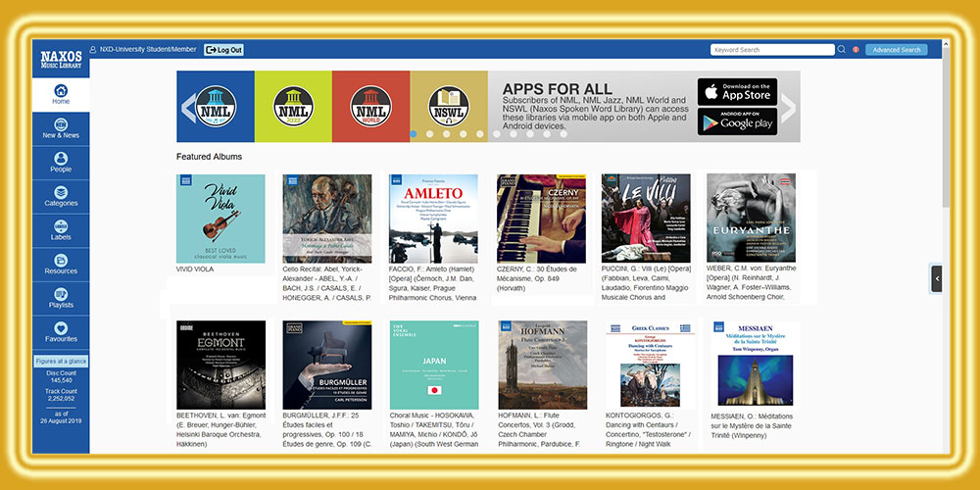The height and width of the screenshot is (490, 980).
Task: Open the Categories sidebar section
Action: (x=61, y=196)
